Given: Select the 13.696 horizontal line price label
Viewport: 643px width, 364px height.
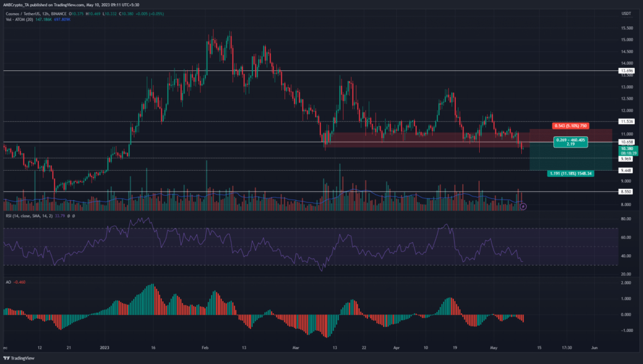Looking at the screenshot, I should point(625,71).
